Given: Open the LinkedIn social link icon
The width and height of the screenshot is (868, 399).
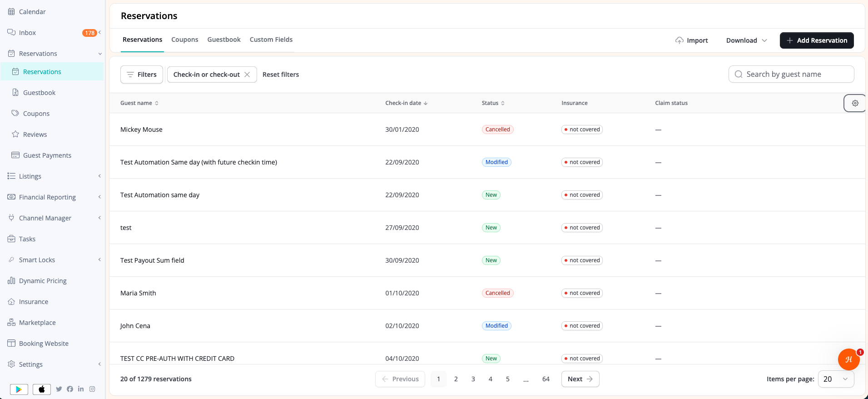Looking at the screenshot, I should tap(81, 389).
